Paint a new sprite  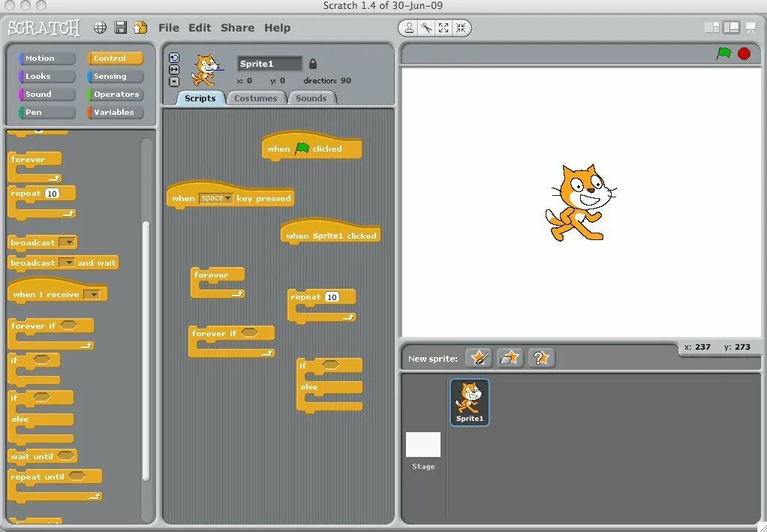478,358
